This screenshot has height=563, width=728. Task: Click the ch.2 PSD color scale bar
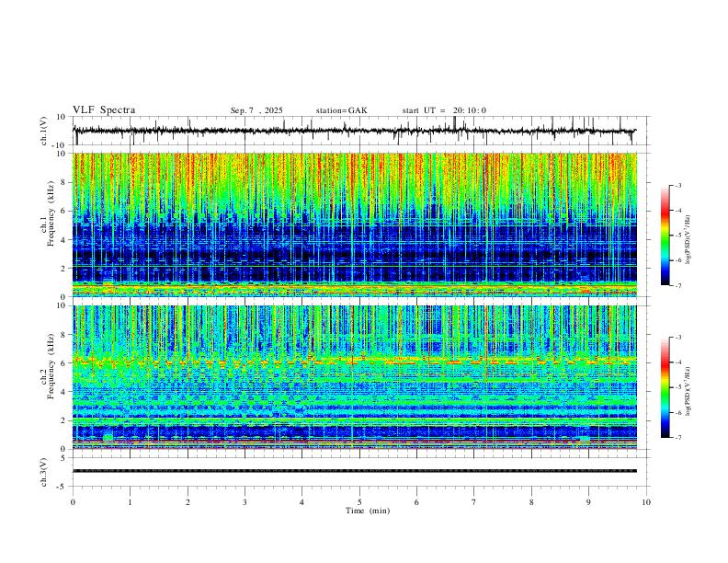point(665,387)
